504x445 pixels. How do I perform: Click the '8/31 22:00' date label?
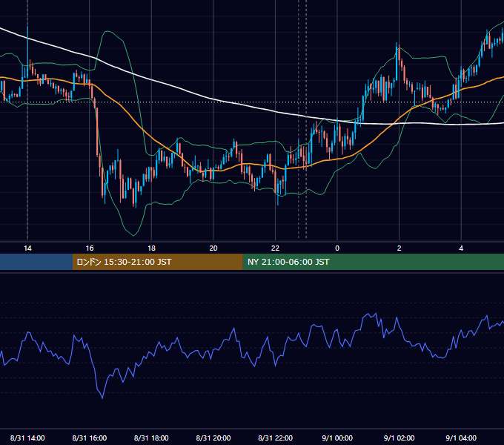point(276,438)
